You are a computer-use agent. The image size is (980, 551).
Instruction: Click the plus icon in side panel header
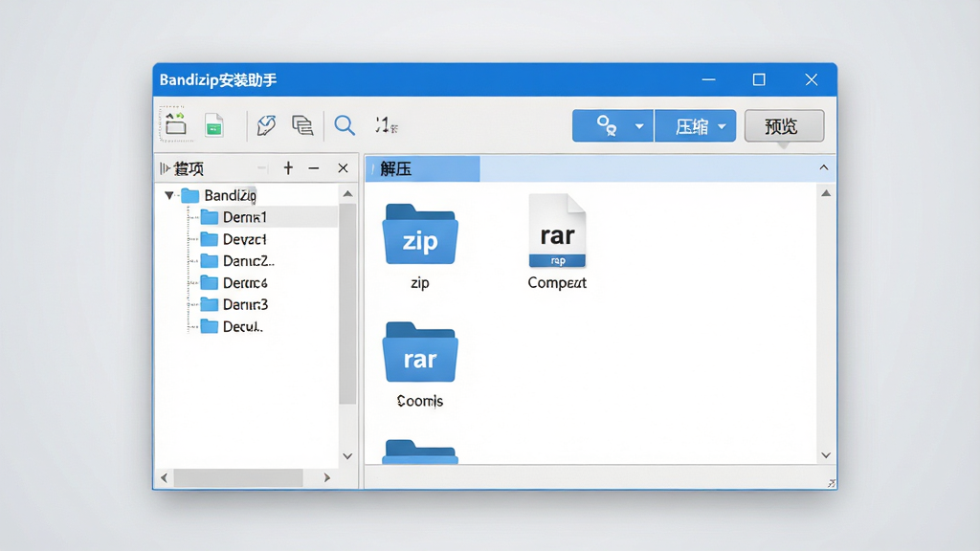click(x=288, y=168)
